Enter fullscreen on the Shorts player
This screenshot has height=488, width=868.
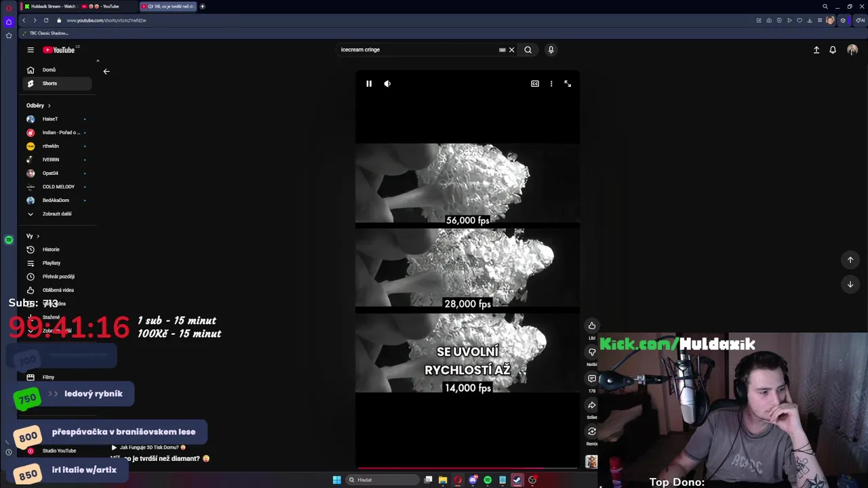tap(568, 83)
